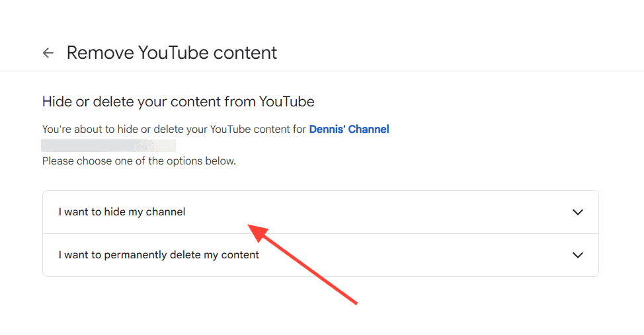Click the Remove YouTube content page title

[x=172, y=53]
